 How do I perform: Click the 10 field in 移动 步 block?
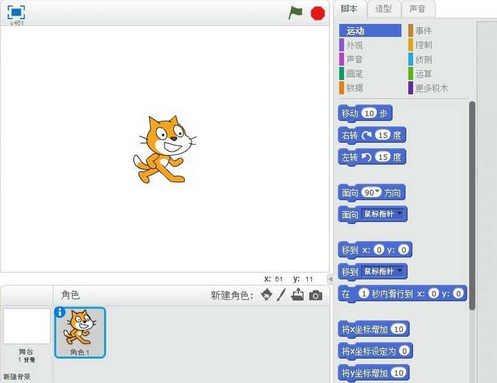(369, 113)
